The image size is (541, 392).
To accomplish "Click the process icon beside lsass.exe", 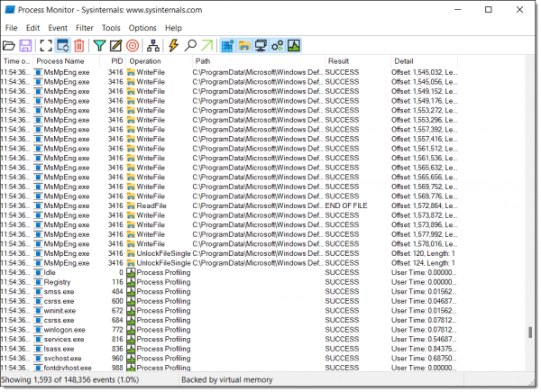I will 38,349.
